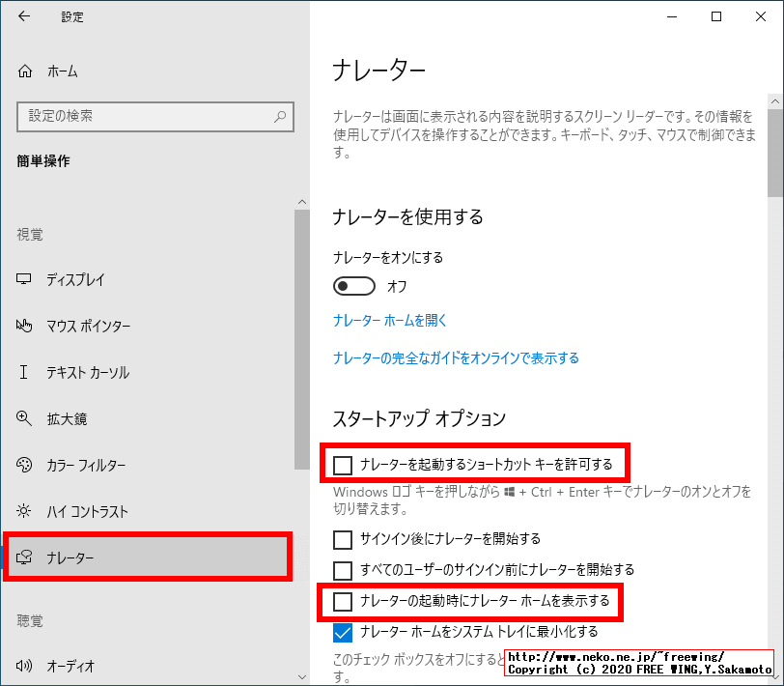The height and width of the screenshot is (686, 784).
Task: Click the Mouse Pointer hand icon
Action: click(x=24, y=326)
